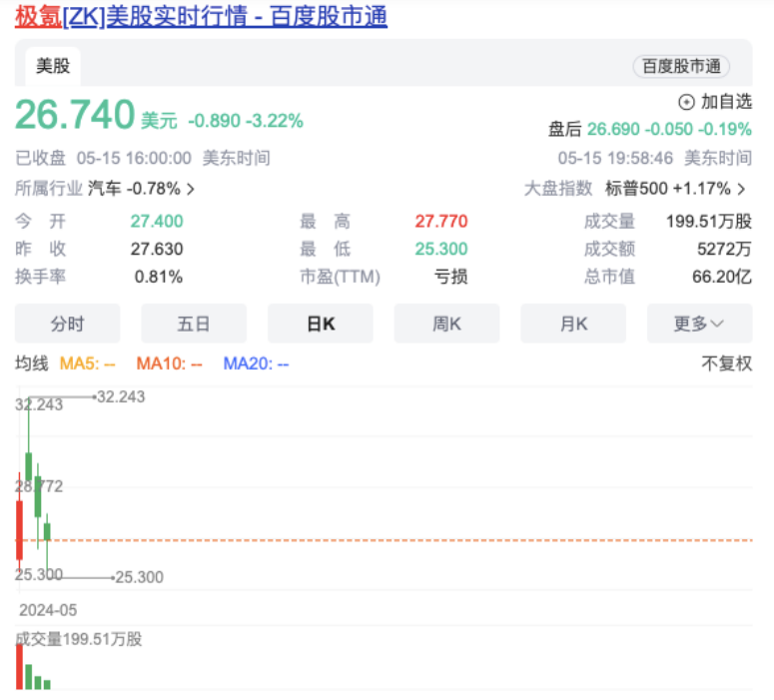Click the 不复权 adjustment option
This screenshot has height=700, width=774.
pos(727,363)
